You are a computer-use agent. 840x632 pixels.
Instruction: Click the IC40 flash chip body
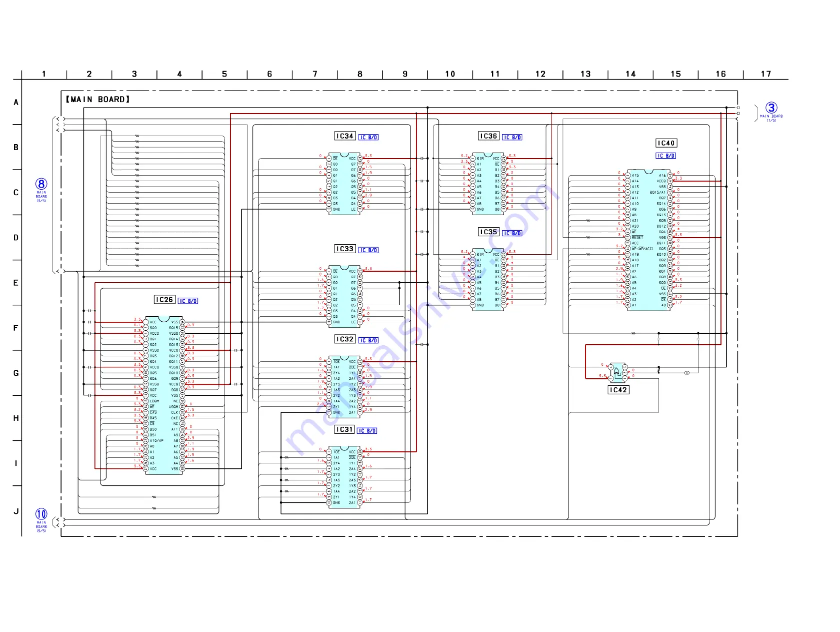coord(649,240)
